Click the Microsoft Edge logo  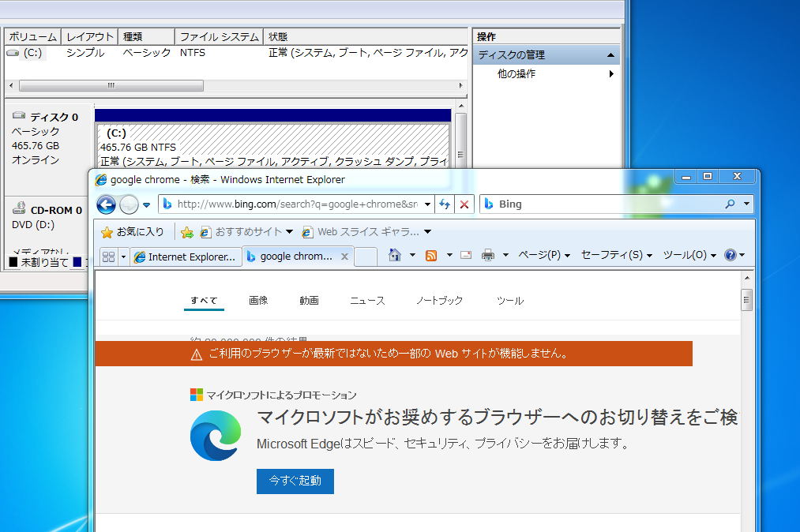[216, 436]
